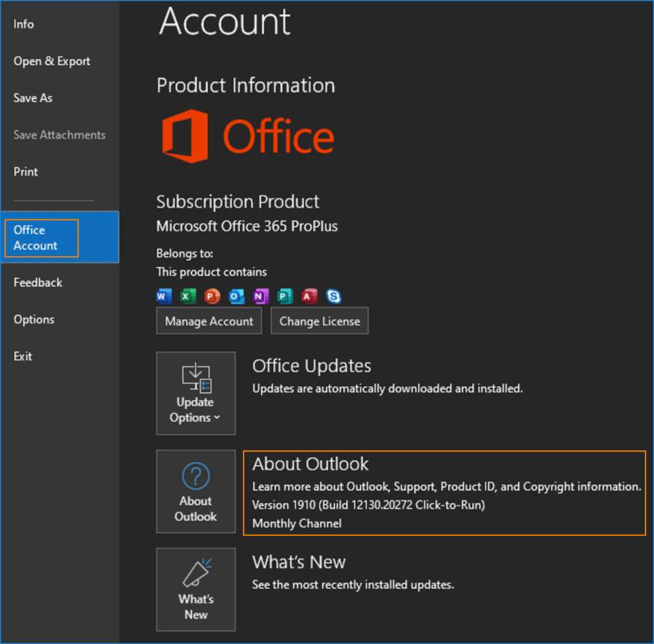The image size is (654, 644).
Task: Select Save As in the sidebar
Action: tap(33, 98)
